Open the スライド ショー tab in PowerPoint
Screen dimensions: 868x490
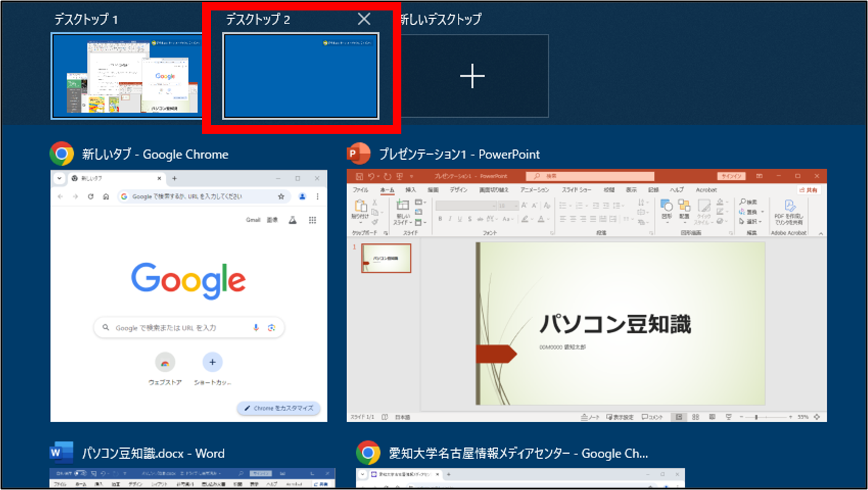click(576, 190)
